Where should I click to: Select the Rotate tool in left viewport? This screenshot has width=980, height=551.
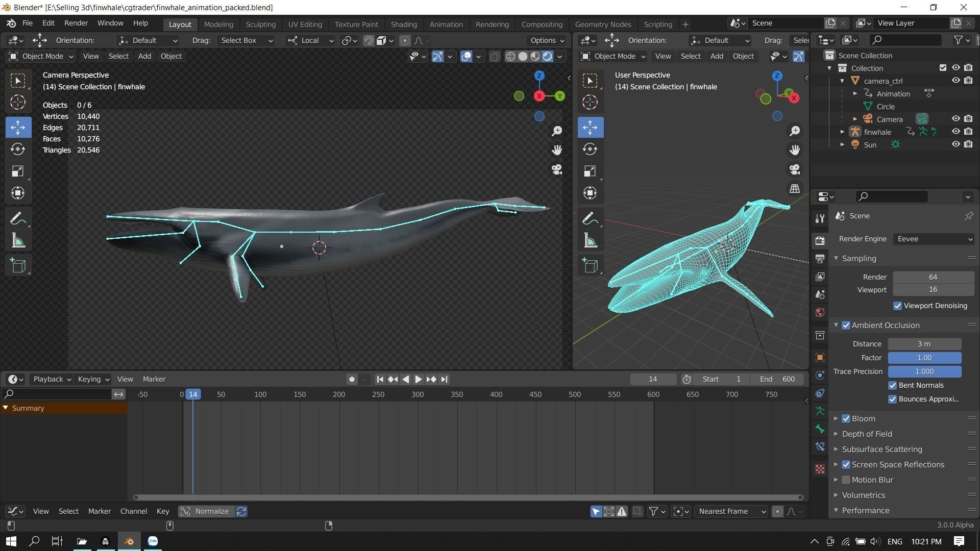(x=18, y=149)
